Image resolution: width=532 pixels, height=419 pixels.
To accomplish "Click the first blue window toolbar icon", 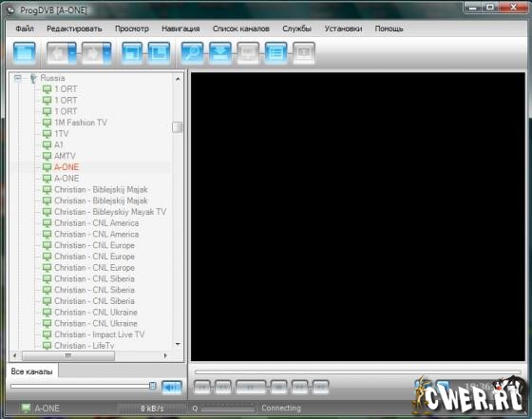I will pos(25,53).
